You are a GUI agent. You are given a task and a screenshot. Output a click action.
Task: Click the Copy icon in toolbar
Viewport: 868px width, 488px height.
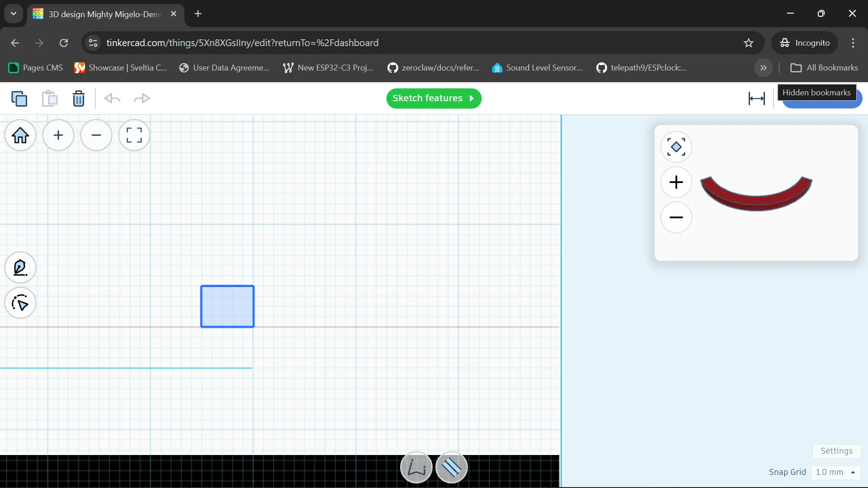(x=19, y=99)
